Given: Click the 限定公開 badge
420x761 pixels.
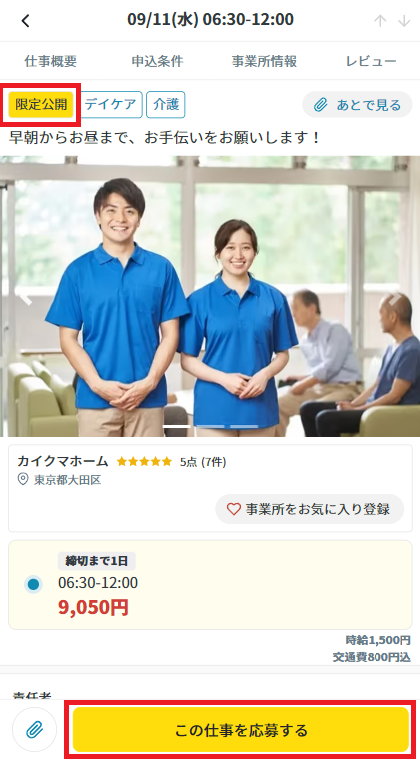Looking at the screenshot, I should click(x=41, y=105).
